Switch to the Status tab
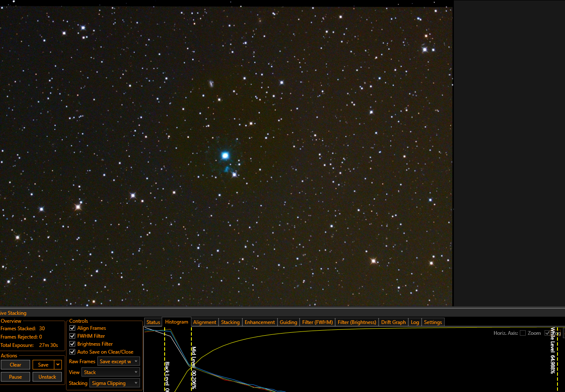Image resolution: width=565 pixels, height=392 pixels. pos(153,322)
